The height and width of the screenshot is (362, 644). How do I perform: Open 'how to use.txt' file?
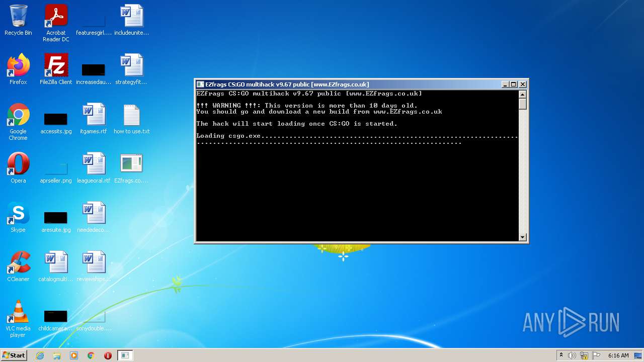coord(131,119)
